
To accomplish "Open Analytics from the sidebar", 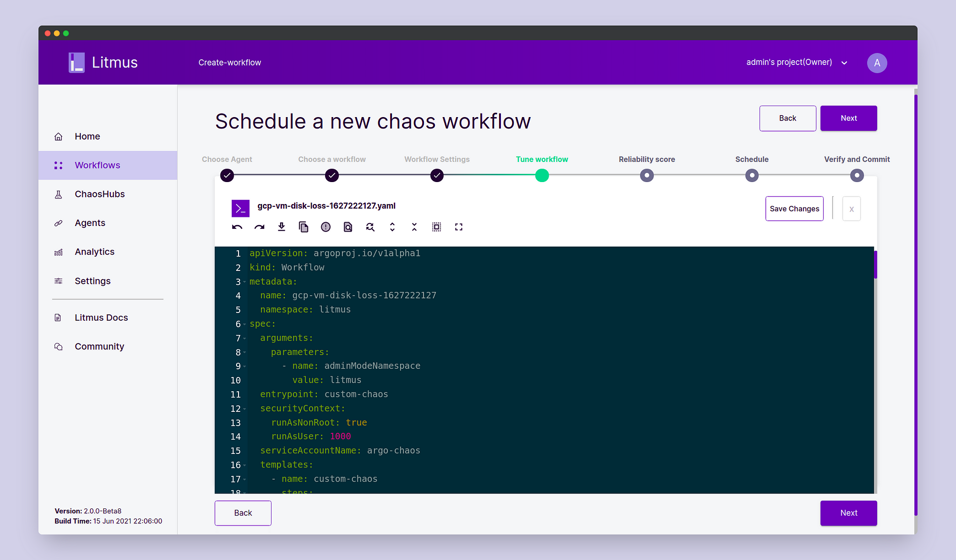I will 108,252.
